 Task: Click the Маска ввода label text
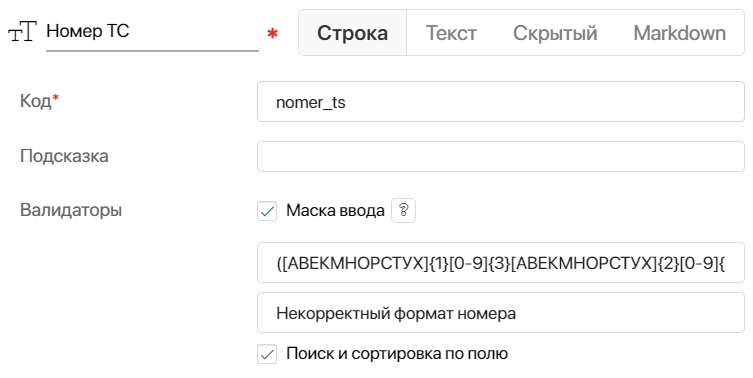(x=335, y=210)
